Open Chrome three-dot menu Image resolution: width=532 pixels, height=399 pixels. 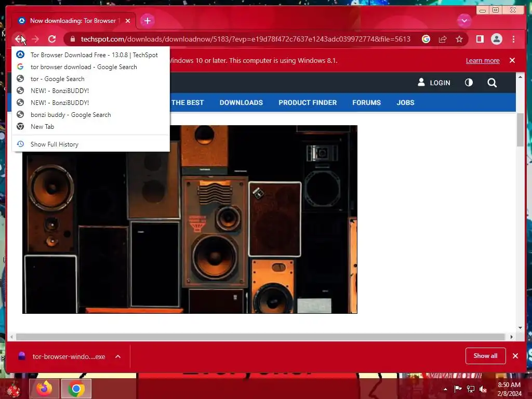(x=513, y=39)
